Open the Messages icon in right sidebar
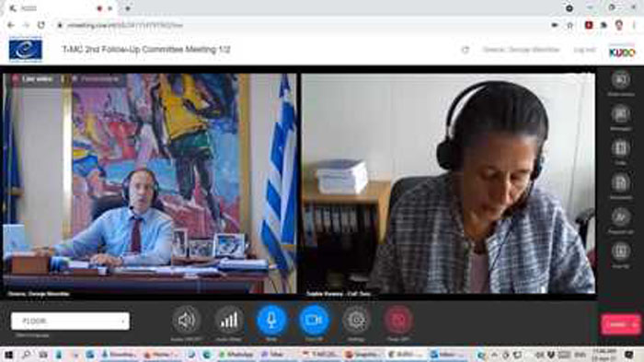 pos(621,114)
